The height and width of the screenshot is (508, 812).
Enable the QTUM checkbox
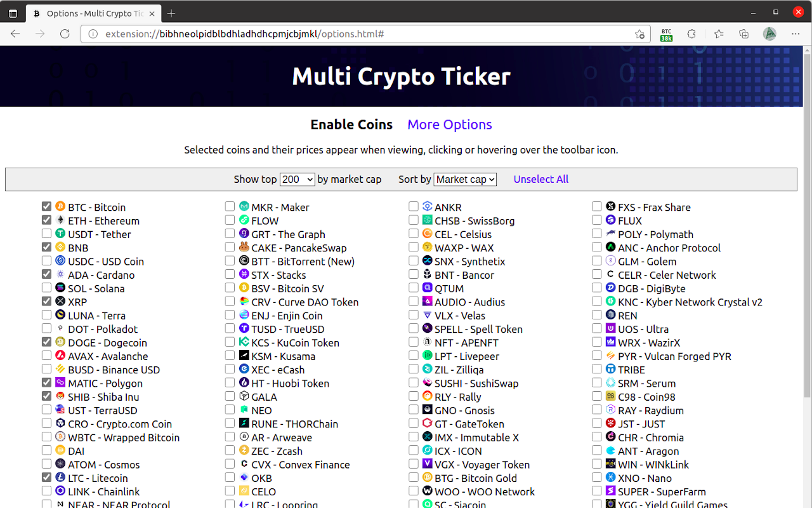point(413,288)
